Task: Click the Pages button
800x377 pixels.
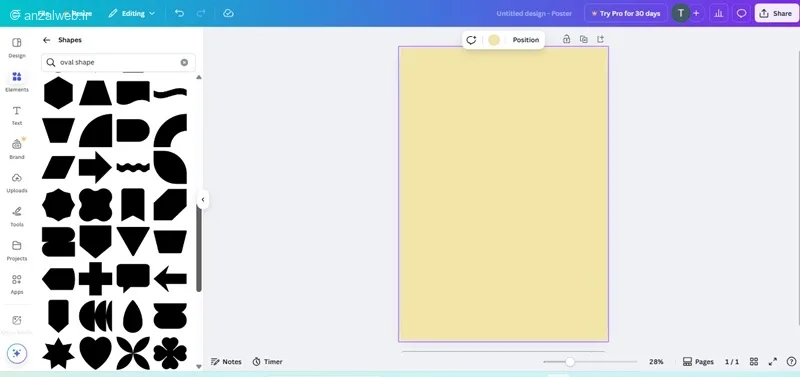Action: pos(698,362)
